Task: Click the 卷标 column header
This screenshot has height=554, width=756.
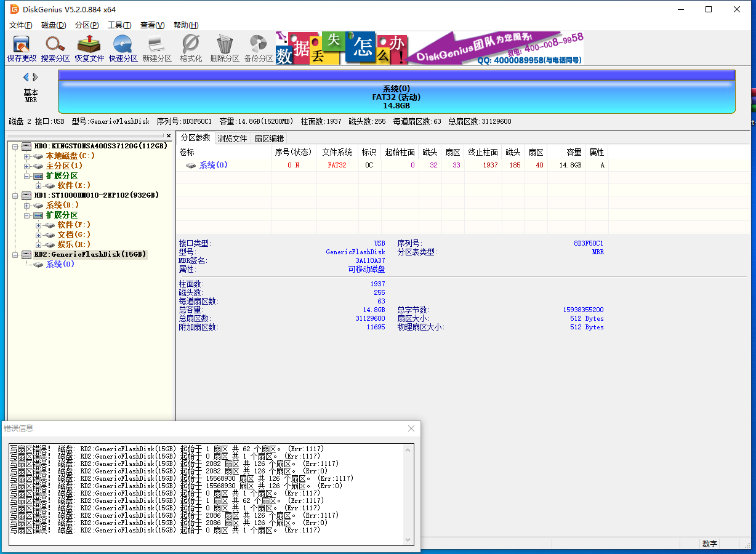Action: 223,152
